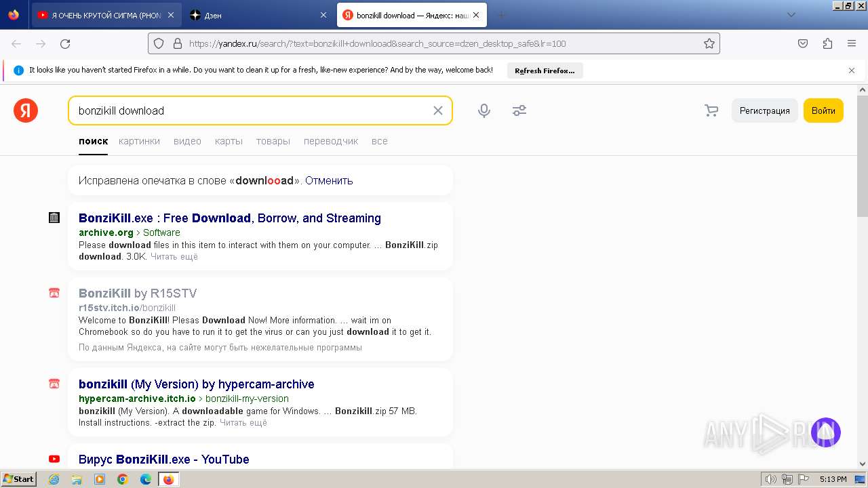The width and height of the screenshot is (868, 488).
Task: Click the Регистрация button
Action: point(764,110)
